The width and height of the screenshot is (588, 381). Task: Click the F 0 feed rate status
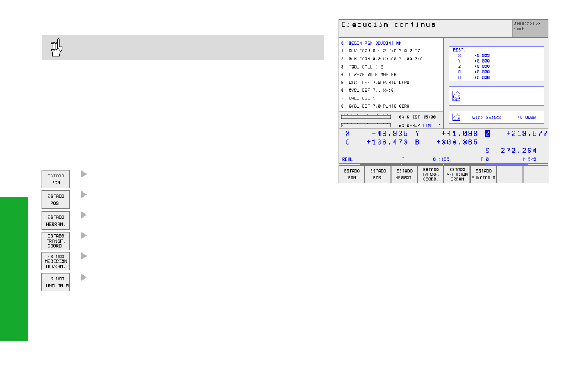(x=485, y=159)
